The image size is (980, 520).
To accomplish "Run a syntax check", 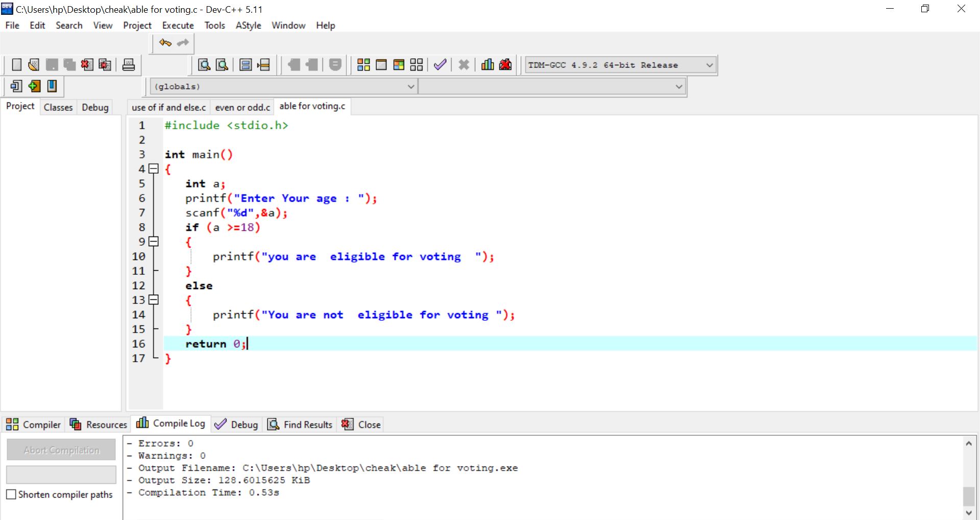I will (440, 64).
